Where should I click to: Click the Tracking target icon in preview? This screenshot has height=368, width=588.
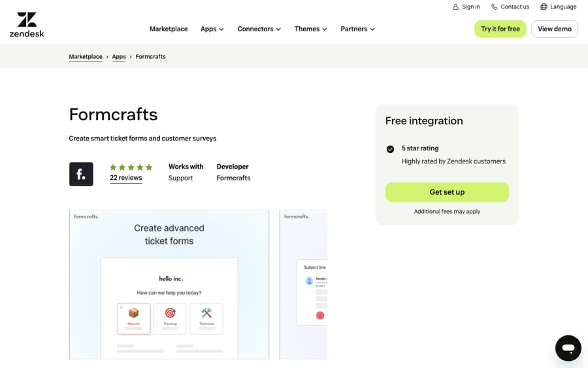(x=170, y=312)
